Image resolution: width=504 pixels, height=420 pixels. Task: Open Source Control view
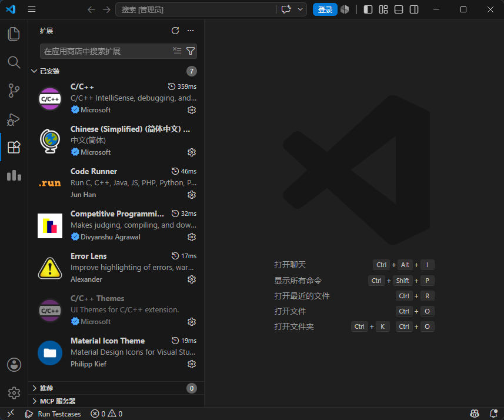click(x=14, y=91)
